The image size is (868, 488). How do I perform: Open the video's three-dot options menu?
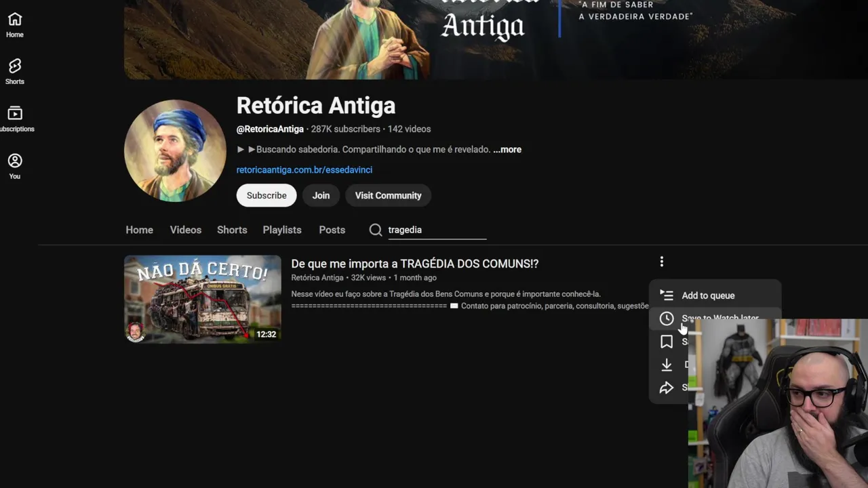(x=662, y=262)
